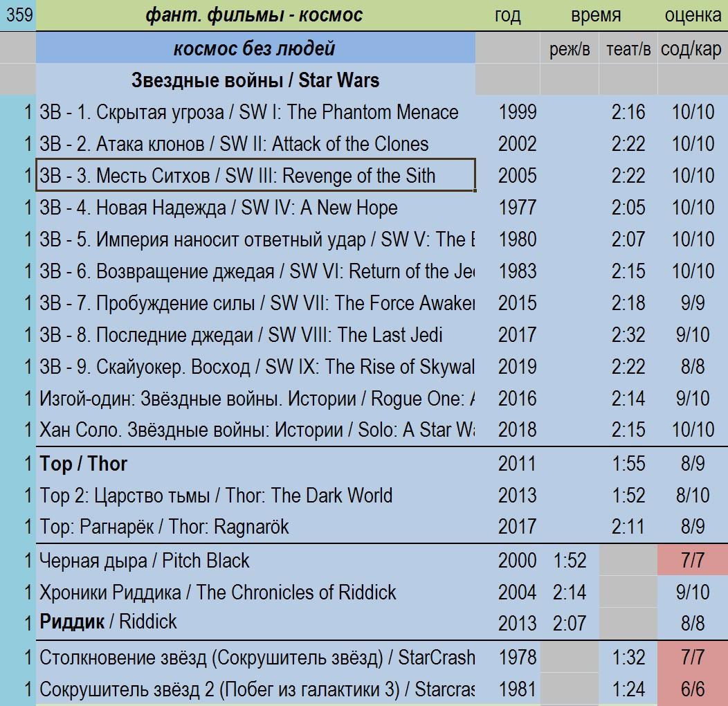The image size is (728, 706).
Task: Select the header cell 'фант. фильмы - космос'
Action: point(255,15)
